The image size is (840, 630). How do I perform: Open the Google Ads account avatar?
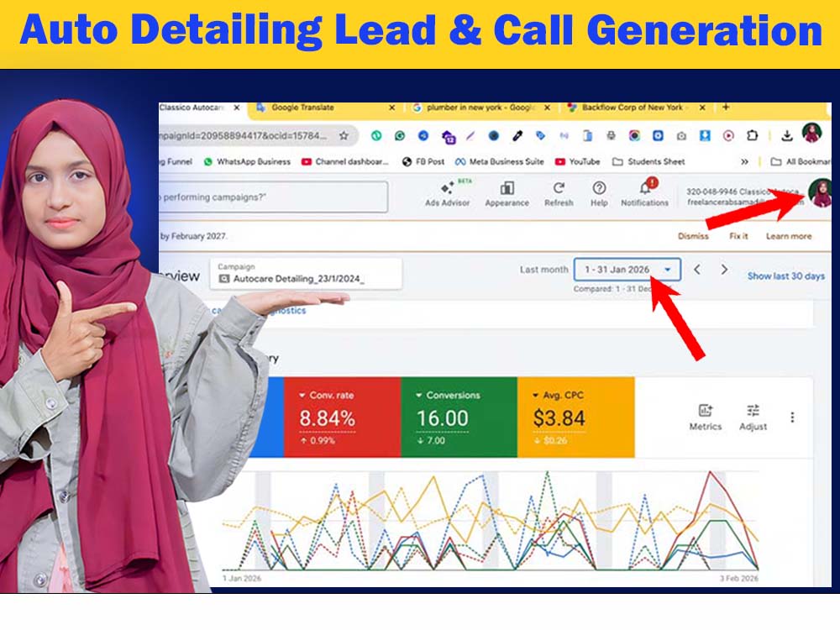[820, 193]
